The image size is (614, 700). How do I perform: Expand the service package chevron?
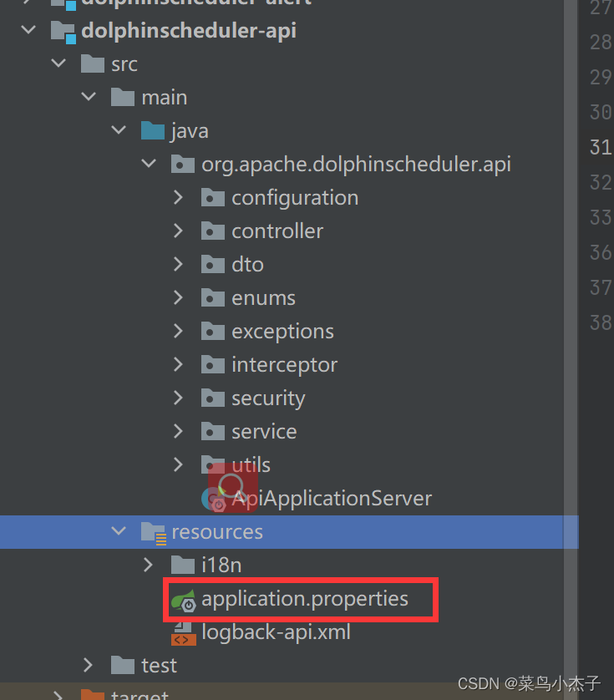[x=178, y=431]
